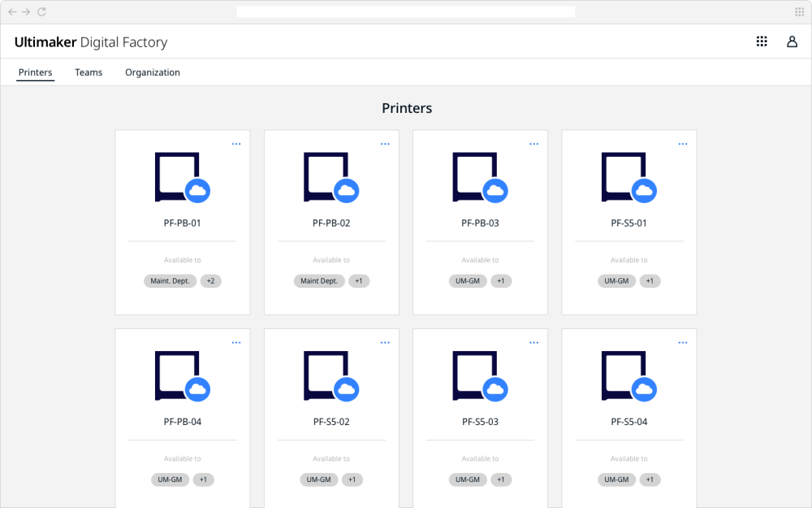Go forward with the browser forward arrow
The height and width of the screenshot is (508, 812).
[26, 11]
